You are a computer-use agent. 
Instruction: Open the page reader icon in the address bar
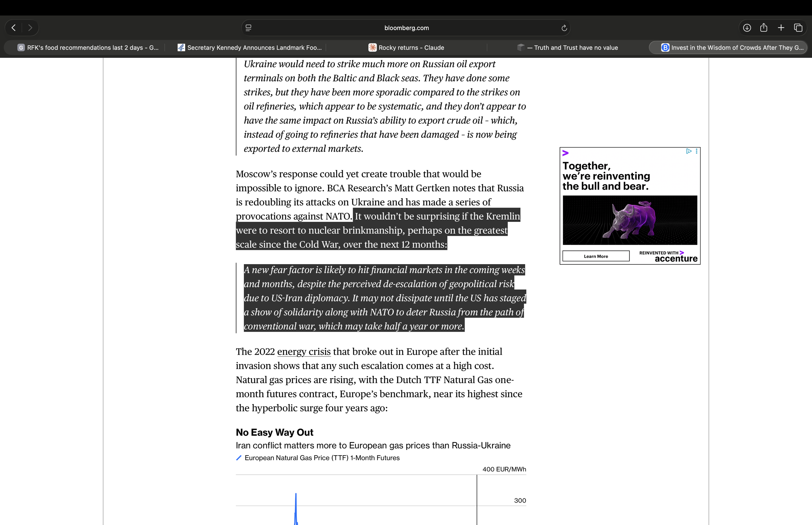click(x=248, y=28)
